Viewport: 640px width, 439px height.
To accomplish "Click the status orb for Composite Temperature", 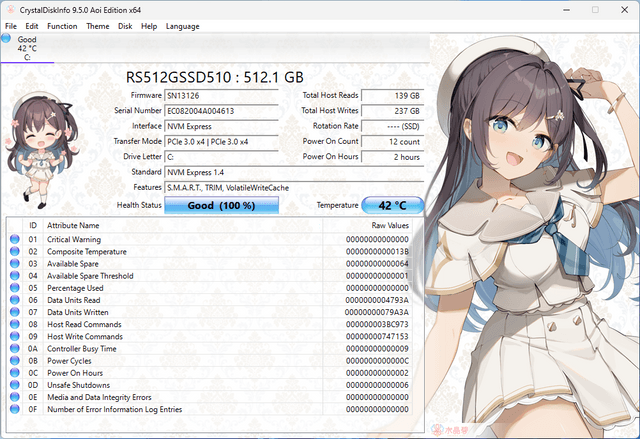I will [15, 251].
